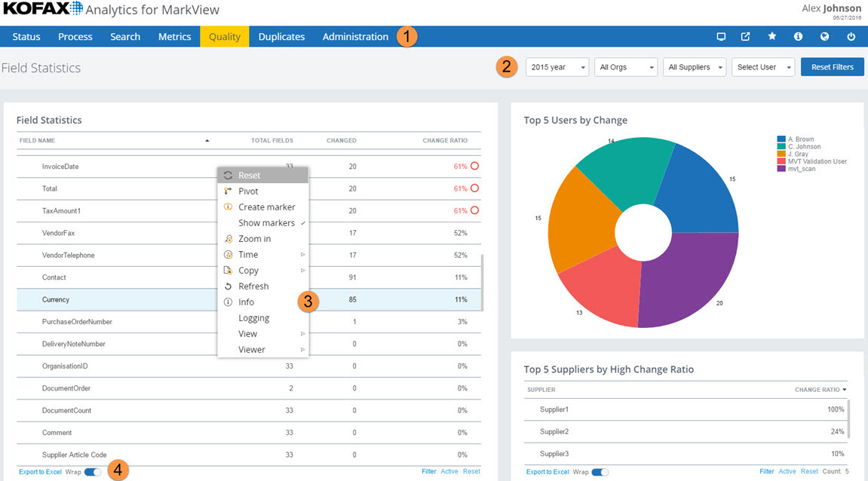
Task: Click the globe language icon
Action: point(824,36)
